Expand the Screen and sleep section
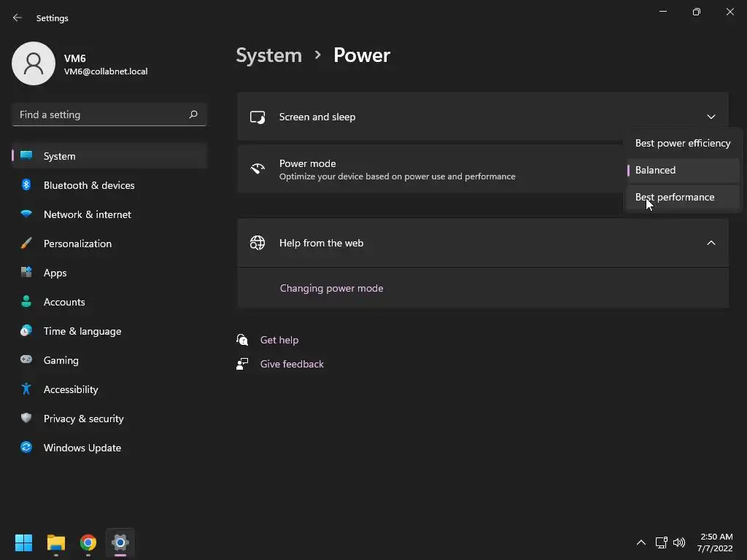This screenshot has width=747, height=560. click(483, 117)
